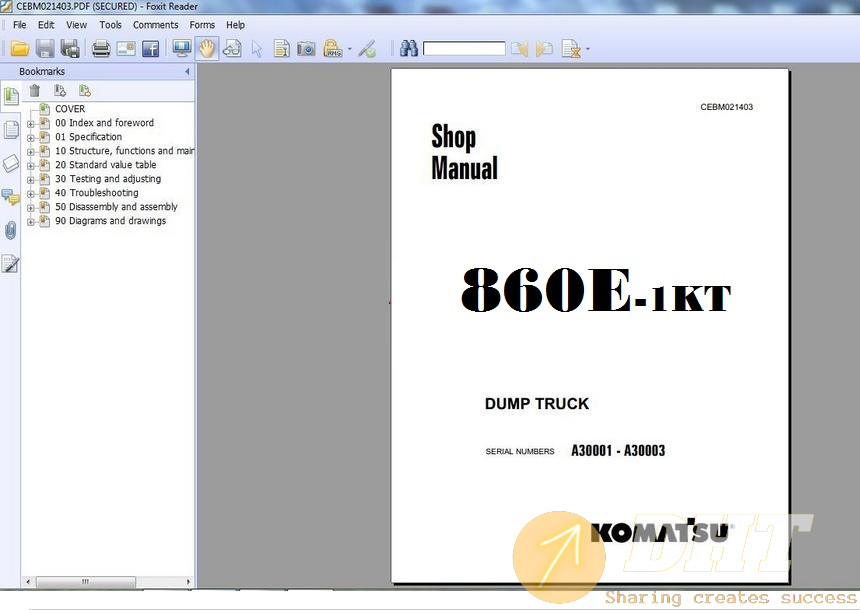The image size is (860, 610).
Task: Select the Snapshot camera tool
Action: tap(307, 49)
